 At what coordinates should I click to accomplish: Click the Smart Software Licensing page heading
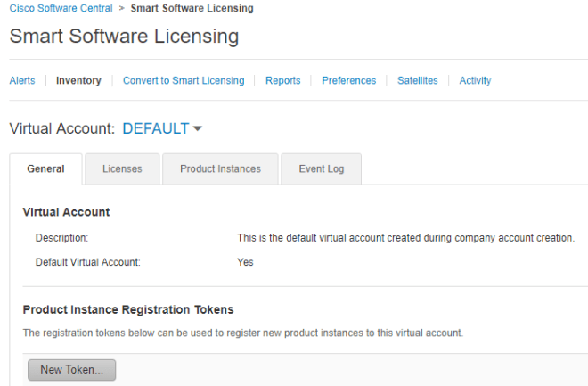[124, 36]
